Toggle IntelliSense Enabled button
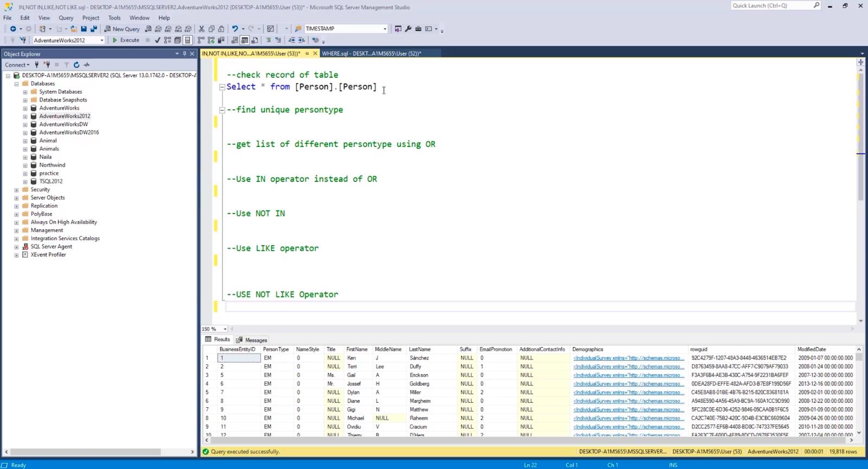The image size is (868, 469). point(187,40)
